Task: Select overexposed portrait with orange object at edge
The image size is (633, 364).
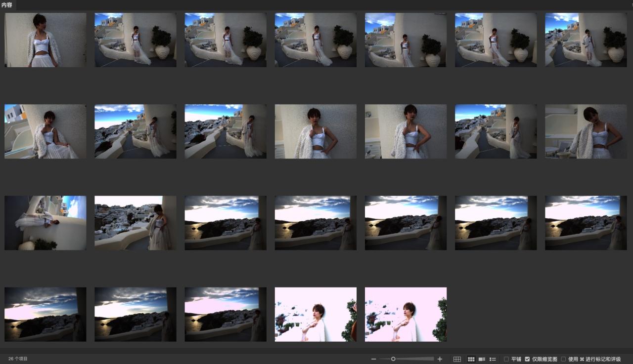Action: tap(316, 314)
